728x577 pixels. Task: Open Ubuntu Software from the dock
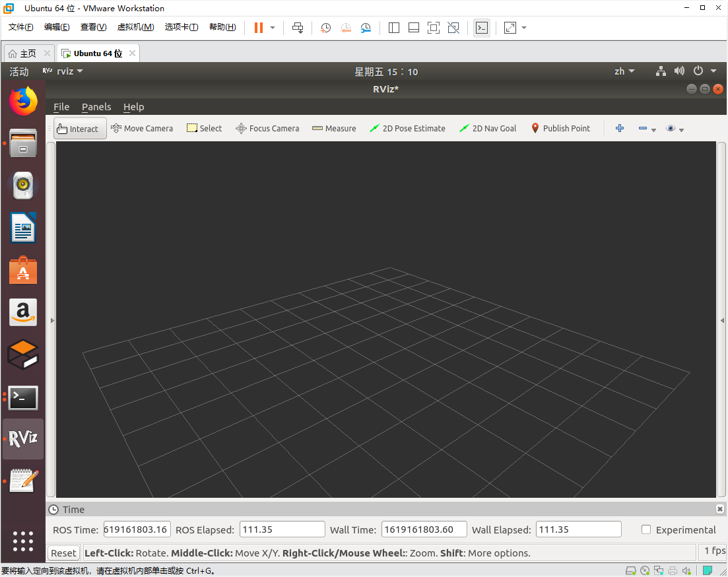[x=22, y=270]
